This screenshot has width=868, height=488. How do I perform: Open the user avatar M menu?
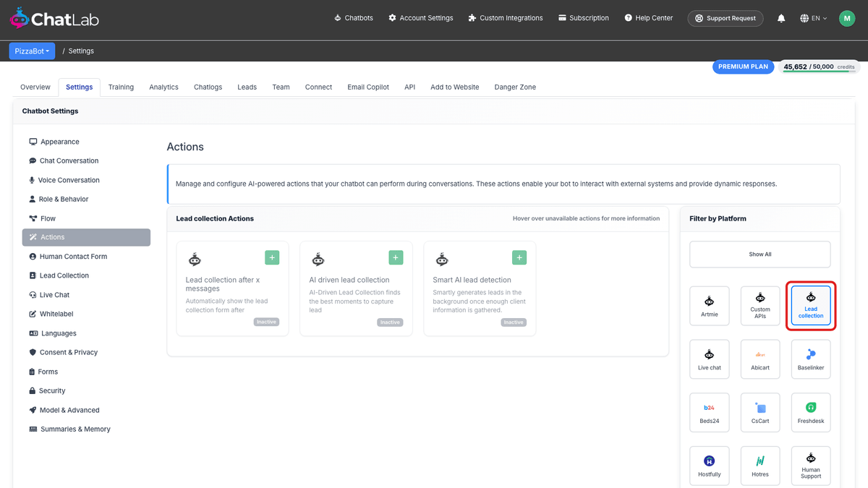(847, 18)
